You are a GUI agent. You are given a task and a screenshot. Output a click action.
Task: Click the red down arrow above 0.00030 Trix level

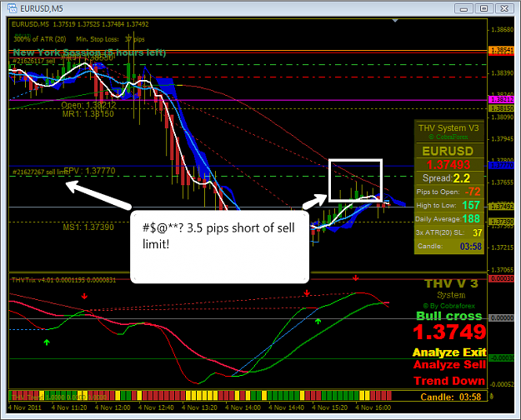356,277
